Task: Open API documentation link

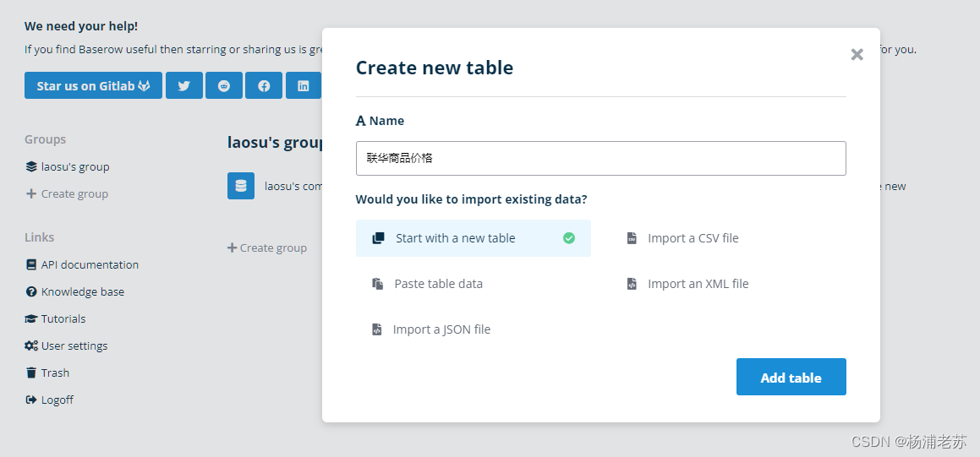Action: [90, 264]
